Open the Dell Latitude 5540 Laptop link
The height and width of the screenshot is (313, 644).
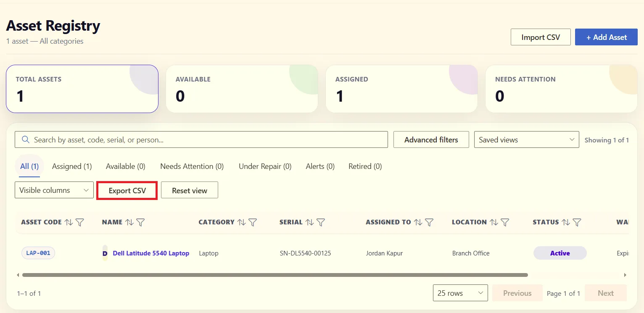click(151, 253)
